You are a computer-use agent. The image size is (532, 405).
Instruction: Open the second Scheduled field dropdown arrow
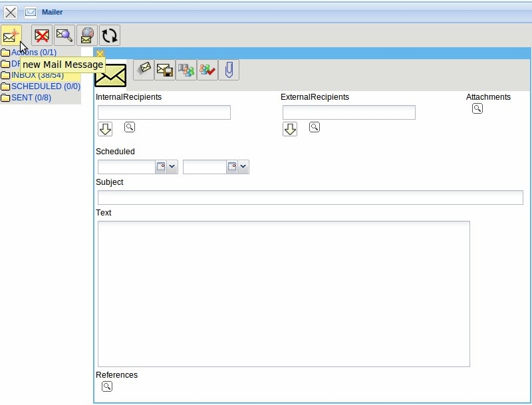pos(243,167)
